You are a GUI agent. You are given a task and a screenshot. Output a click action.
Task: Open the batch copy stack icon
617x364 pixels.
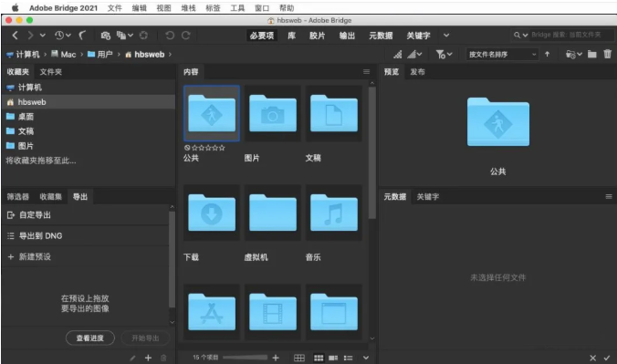pos(121,36)
